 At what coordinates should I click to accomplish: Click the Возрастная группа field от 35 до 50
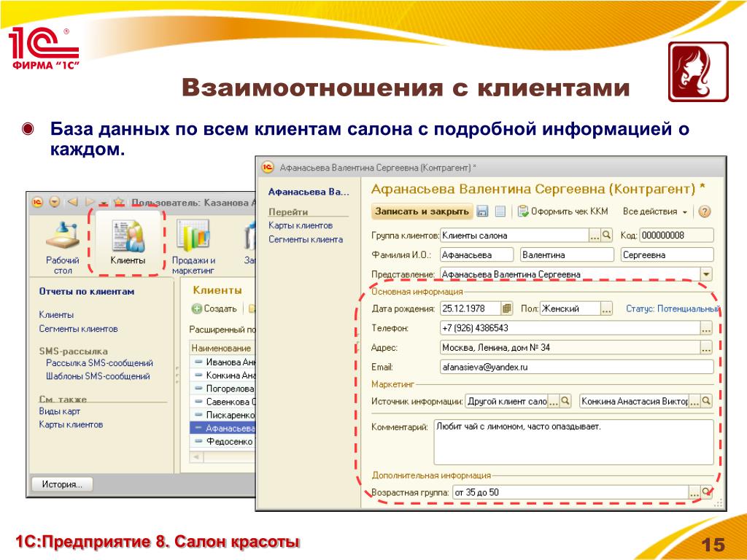pos(570,492)
